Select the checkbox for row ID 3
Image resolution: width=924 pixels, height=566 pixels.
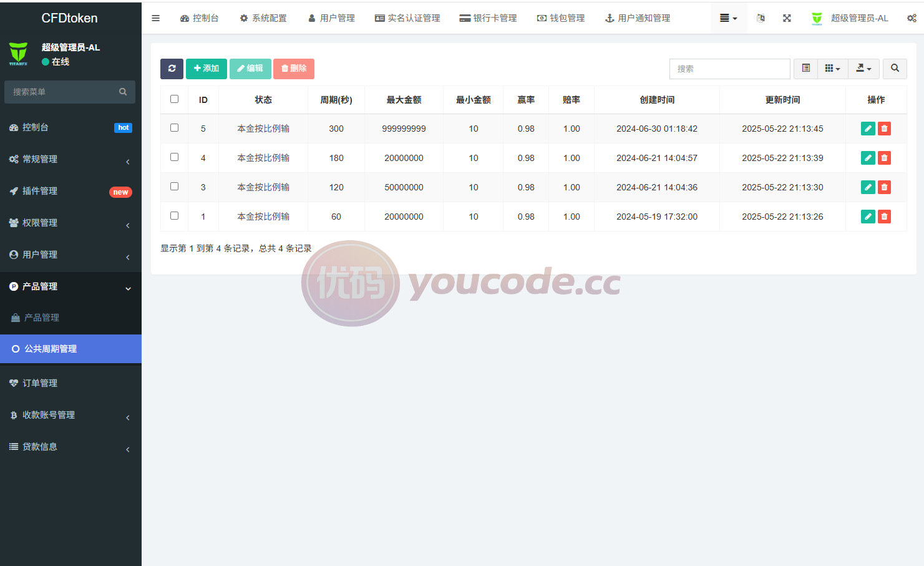(x=174, y=187)
